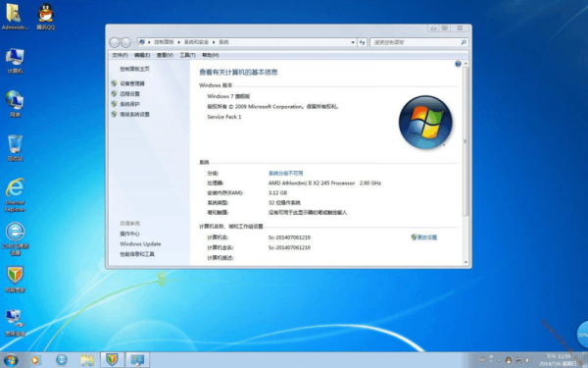Click the 32 位操作系统 system type value
This screenshot has height=368, width=588.
pos(284,203)
